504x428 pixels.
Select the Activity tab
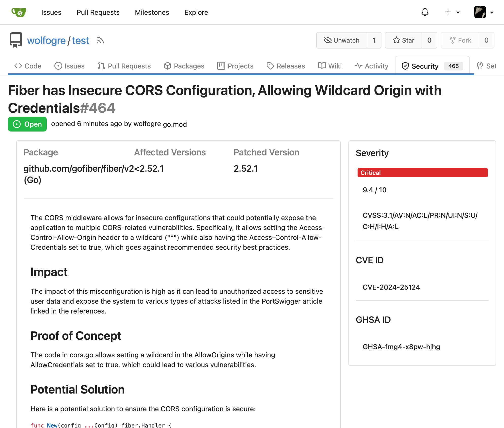point(371,66)
